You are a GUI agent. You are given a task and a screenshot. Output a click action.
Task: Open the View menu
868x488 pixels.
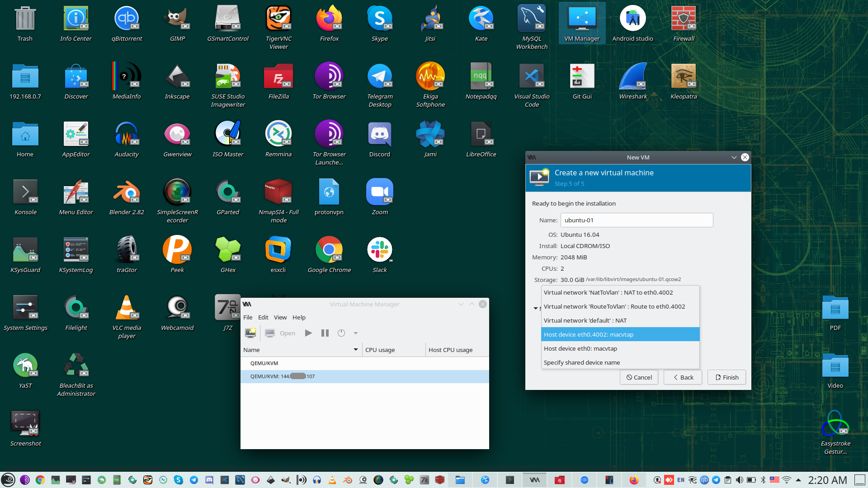click(x=280, y=317)
